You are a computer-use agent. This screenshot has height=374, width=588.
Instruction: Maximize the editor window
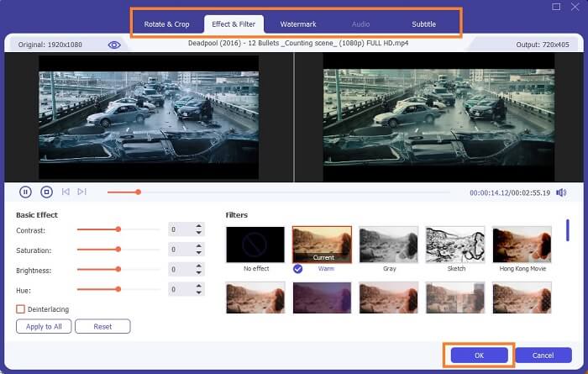coord(556,7)
